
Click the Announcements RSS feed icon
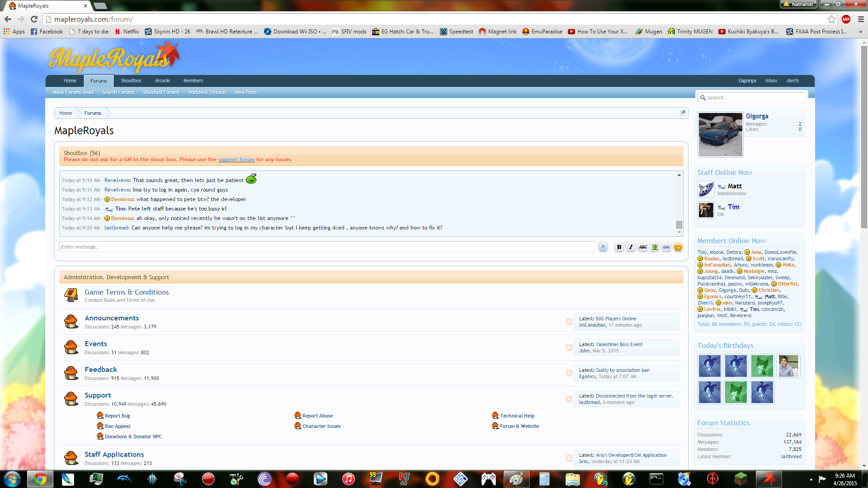point(569,322)
